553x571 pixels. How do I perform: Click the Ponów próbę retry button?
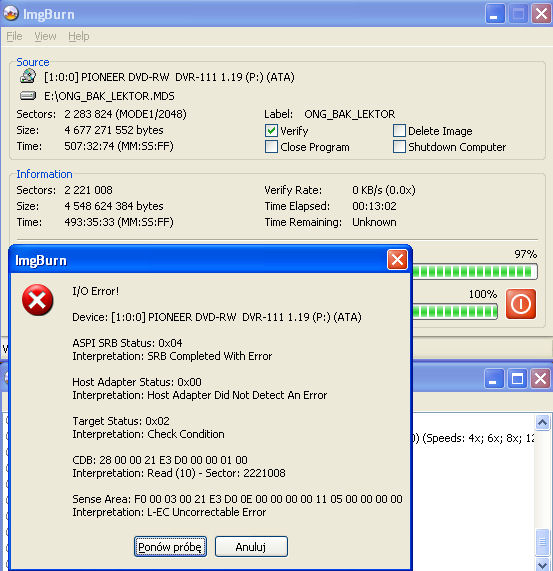tap(170, 547)
